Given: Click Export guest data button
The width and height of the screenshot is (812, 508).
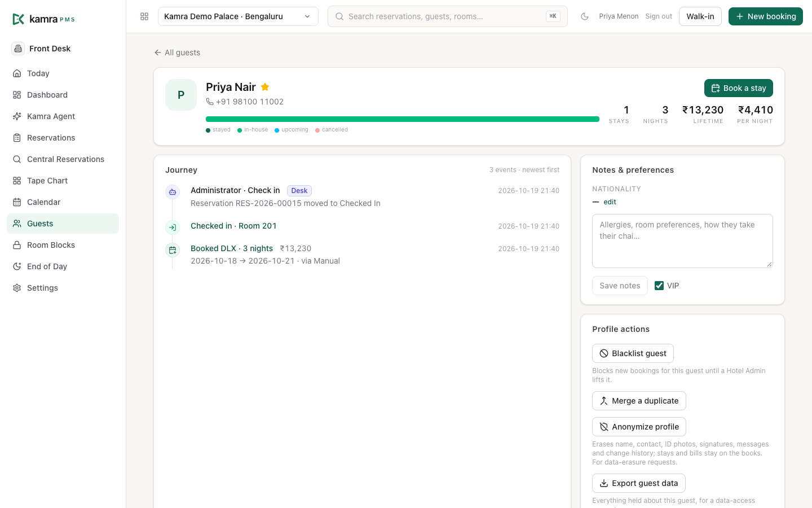Looking at the screenshot, I should click(639, 483).
